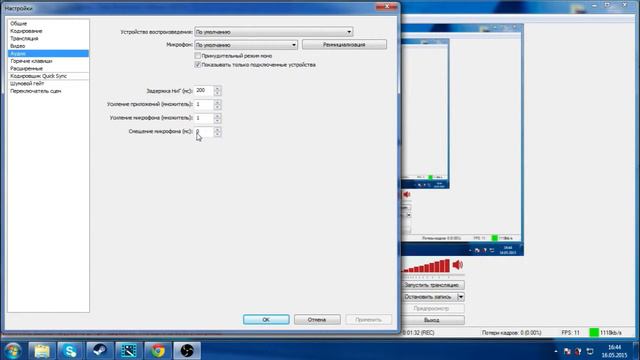Adjust the red desktop volume meter
The height and width of the screenshot is (360, 640).
(x=425, y=266)
